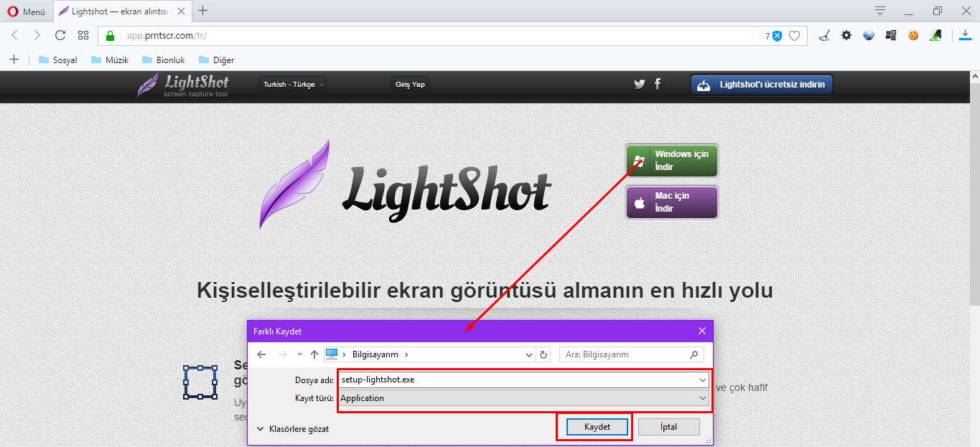980x447 pixels.
Task: Click the green padlock security icon
Action: click(x=111, y=35)
